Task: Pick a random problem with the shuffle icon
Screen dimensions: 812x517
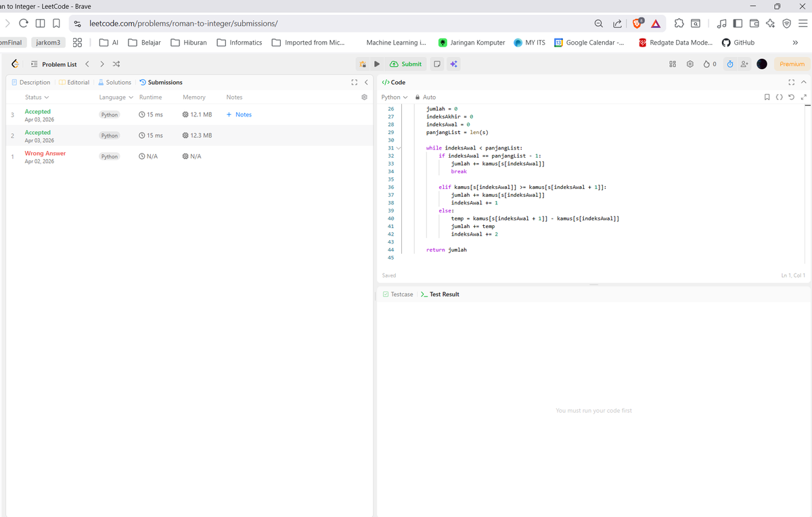Action: 116,64
